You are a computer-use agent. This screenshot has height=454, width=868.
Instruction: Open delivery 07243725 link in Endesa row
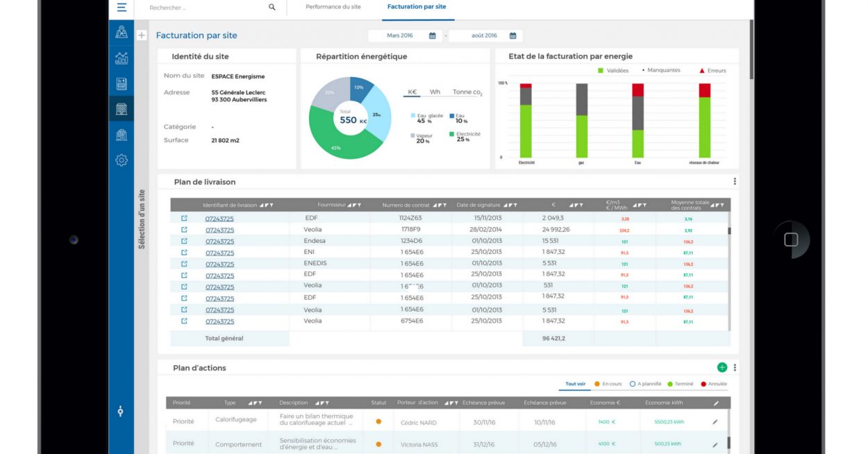click(219, 242)
